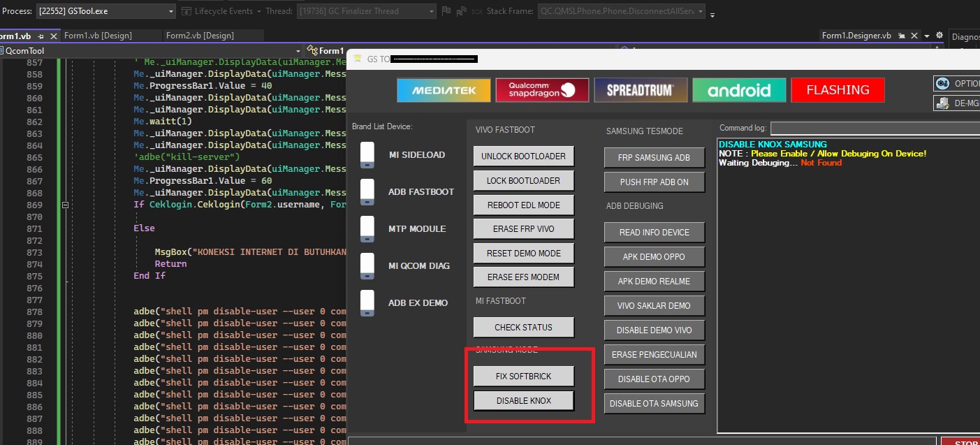Click the UNLOCK BOOTLOADER button
The height and width of the screenshot is (445, 980).
coord(524,156)
